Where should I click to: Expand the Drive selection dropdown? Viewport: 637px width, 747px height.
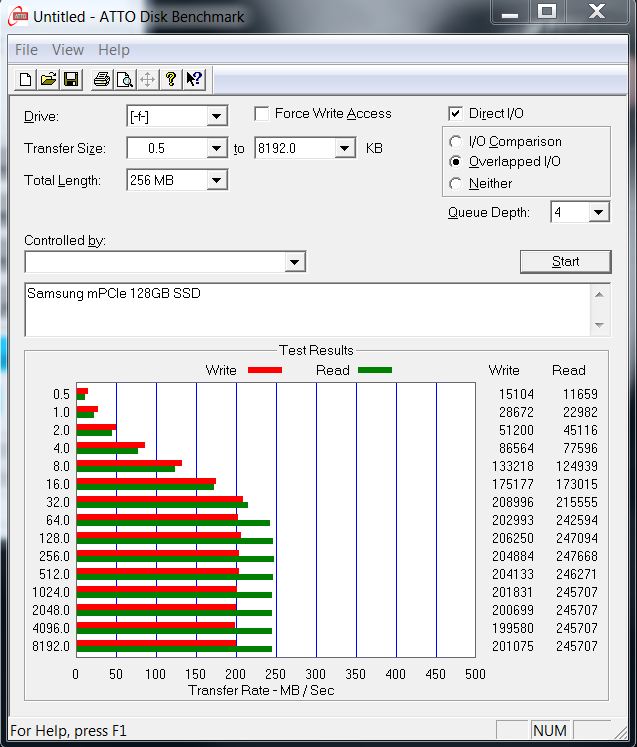tap(216, 117)
